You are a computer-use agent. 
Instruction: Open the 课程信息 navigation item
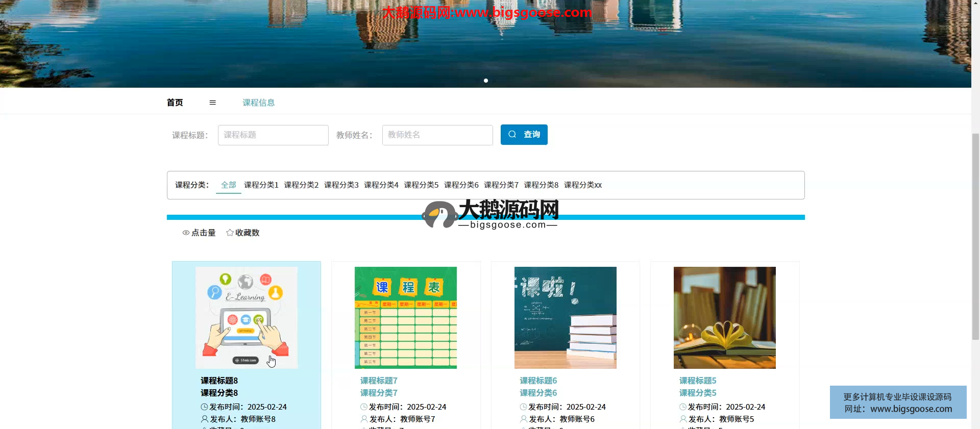pos(258,103)
